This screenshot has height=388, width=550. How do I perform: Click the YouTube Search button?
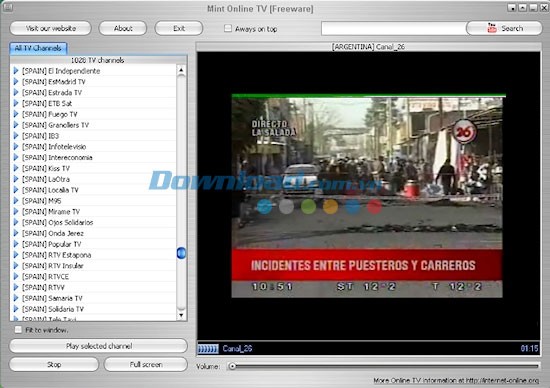(x=504, y=28)
